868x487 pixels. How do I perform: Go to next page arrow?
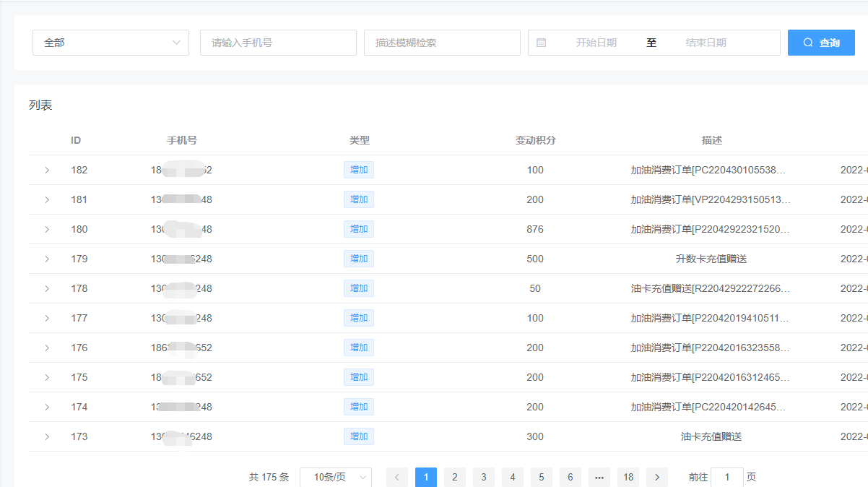coord(657,477)
